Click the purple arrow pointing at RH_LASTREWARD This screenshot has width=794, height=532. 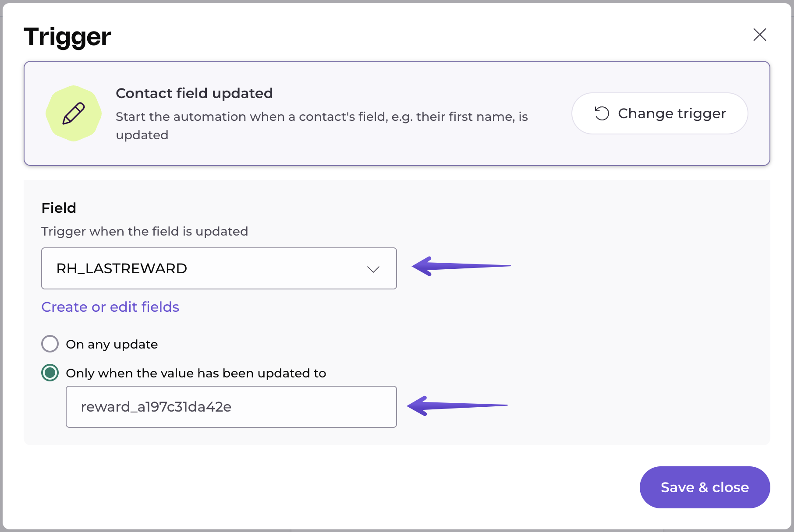point(461,266)
